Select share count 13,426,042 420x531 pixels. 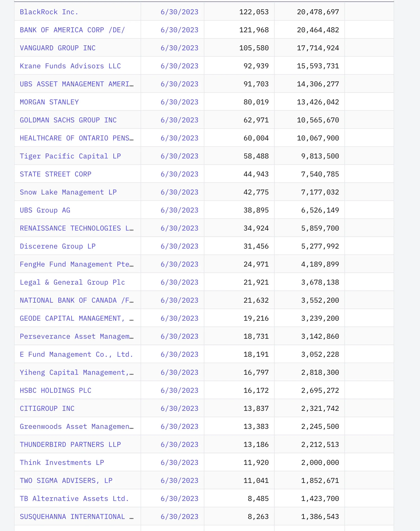point(318,102)
